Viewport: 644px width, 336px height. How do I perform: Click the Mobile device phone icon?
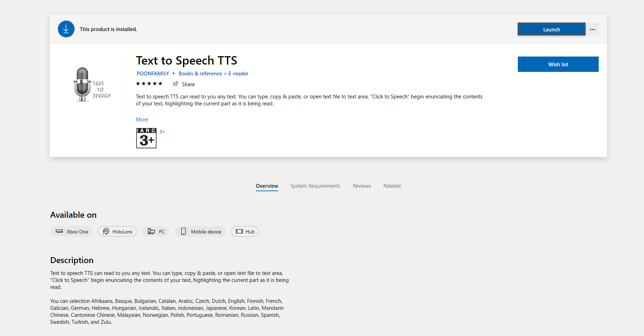(x=183, y=231)
